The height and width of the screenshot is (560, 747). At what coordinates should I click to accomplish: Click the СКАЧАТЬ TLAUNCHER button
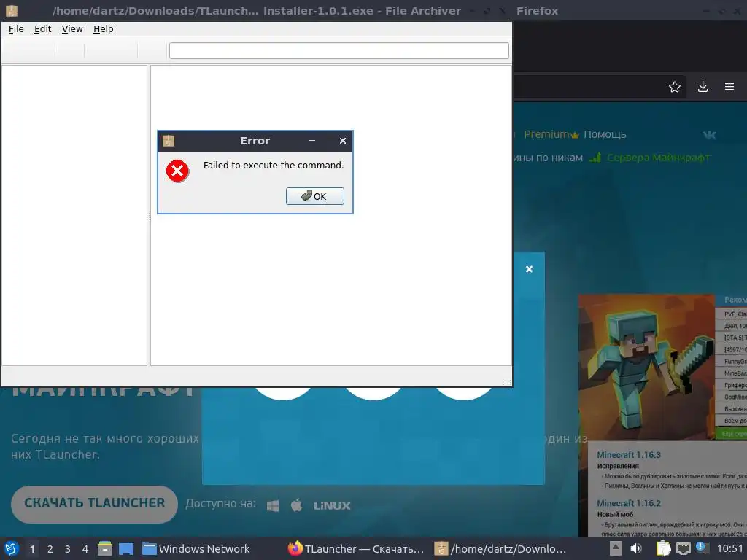tap(94, 504)
